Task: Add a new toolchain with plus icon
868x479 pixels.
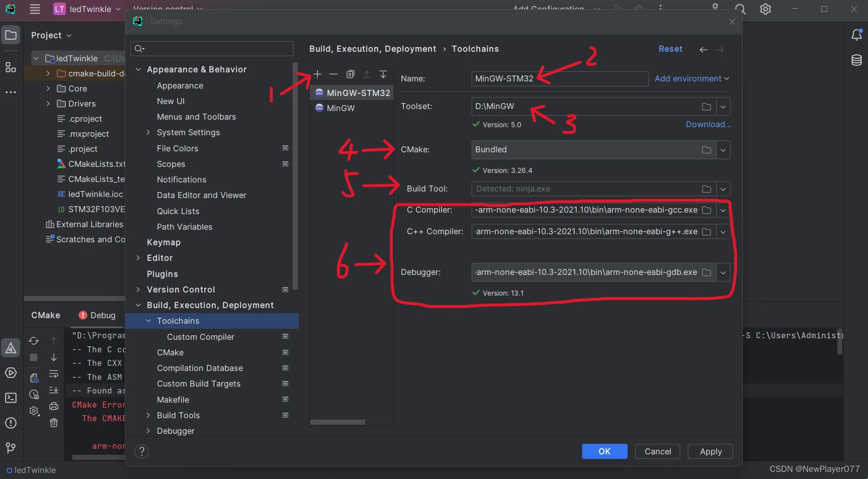Action: click(x=317, y=74)
